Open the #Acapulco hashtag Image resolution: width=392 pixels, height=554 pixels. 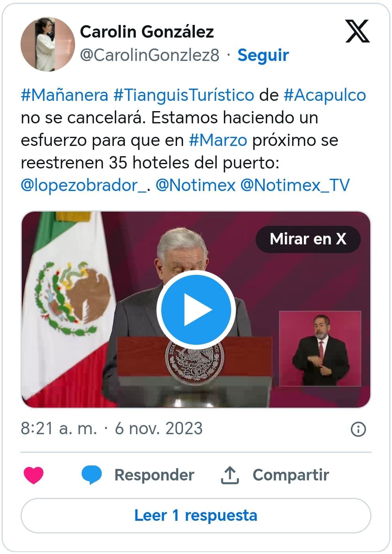[325, 95]
